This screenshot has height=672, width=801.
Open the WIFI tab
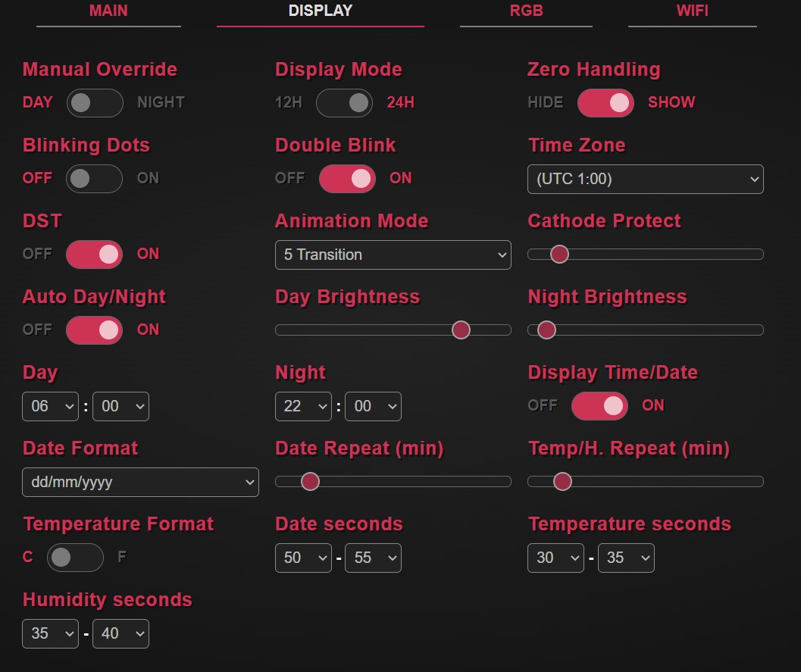coord(692,11)
